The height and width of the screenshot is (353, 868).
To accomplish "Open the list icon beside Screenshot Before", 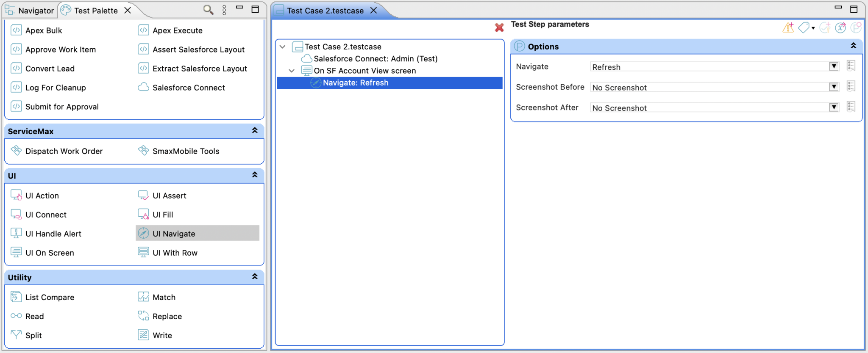I will (x=851, y=86).
